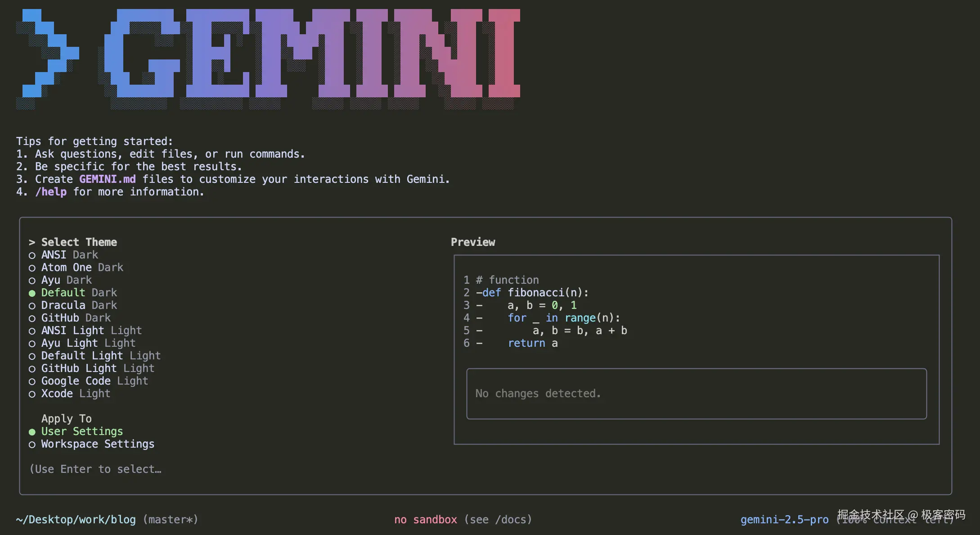Pick the Default Light theme
The height and width of the screenshot is (535, 980).
(101, 356)
